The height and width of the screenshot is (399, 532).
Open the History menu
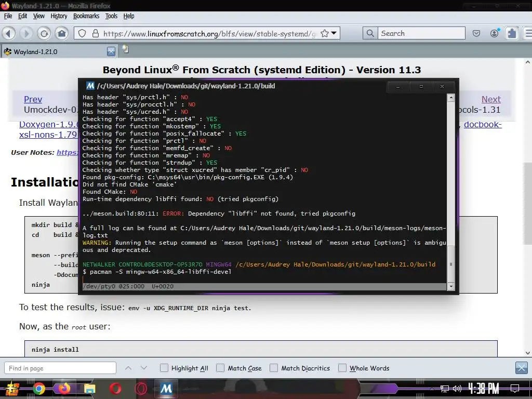[x=59, y=16]
